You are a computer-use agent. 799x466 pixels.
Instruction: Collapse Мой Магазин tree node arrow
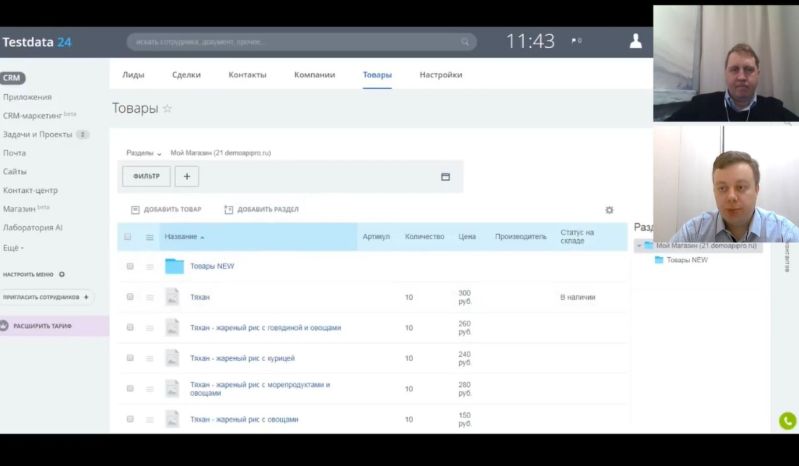(x=639, y=245)
